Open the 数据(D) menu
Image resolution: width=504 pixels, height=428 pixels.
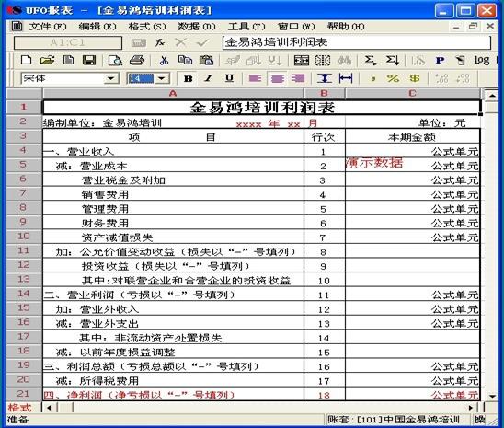[x=197, y=27]
